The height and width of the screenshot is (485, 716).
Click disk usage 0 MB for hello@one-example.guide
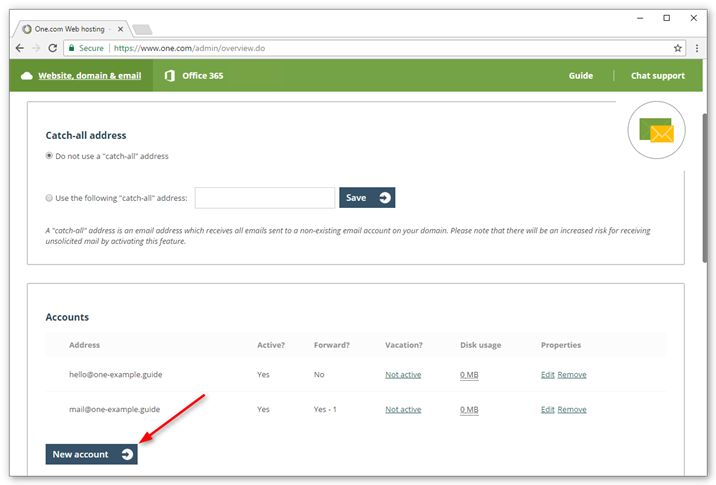coord(469,375)
